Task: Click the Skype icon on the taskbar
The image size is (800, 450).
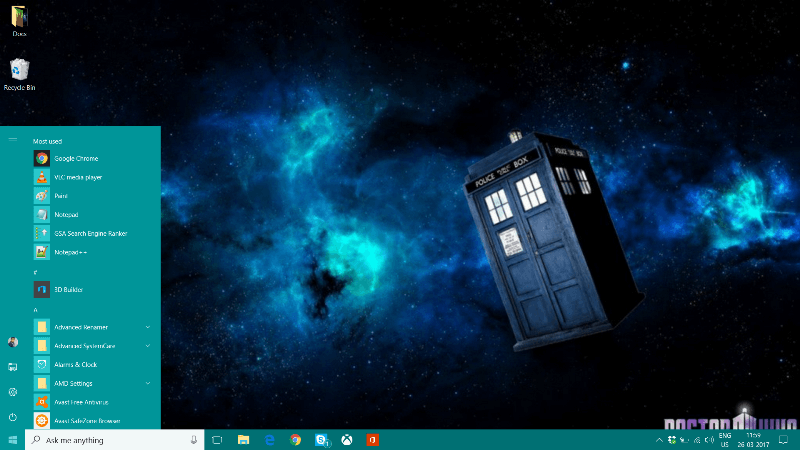Action: point(322,440)
